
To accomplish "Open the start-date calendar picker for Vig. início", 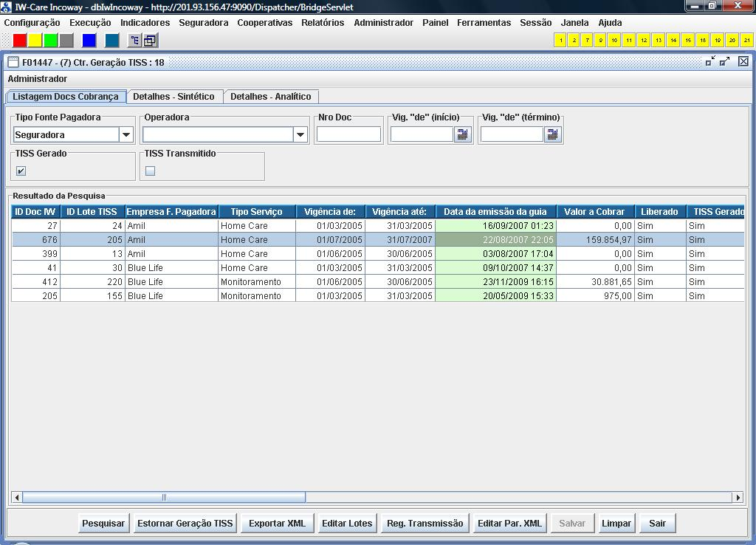I will (x=462, y=134).
